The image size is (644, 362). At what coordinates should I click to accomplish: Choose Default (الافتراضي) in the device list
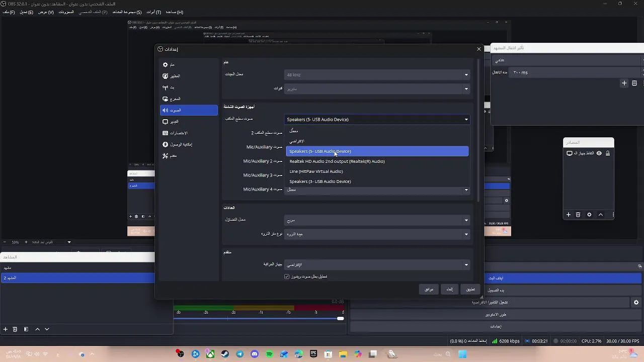click(x=377, y=141)
